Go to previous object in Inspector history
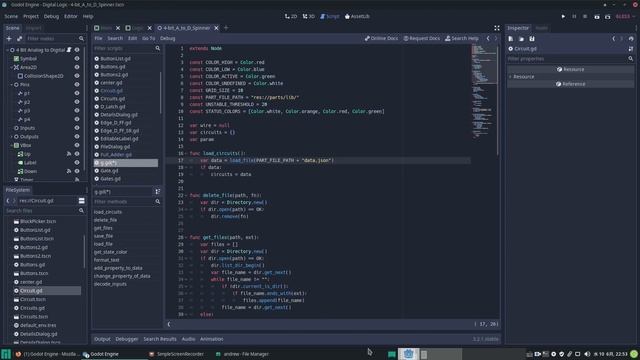This screenshot has height=360, width=640. click(x=613, y=39)
